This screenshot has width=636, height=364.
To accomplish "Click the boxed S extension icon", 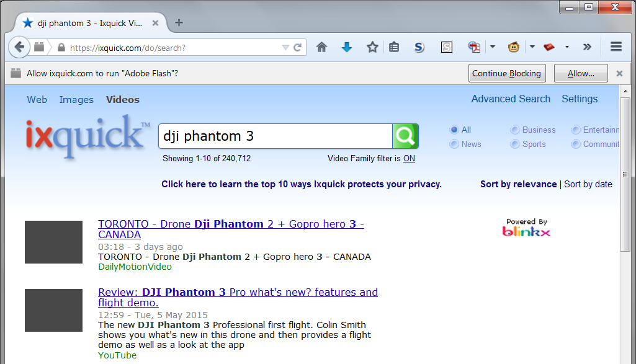I will 447,47.
